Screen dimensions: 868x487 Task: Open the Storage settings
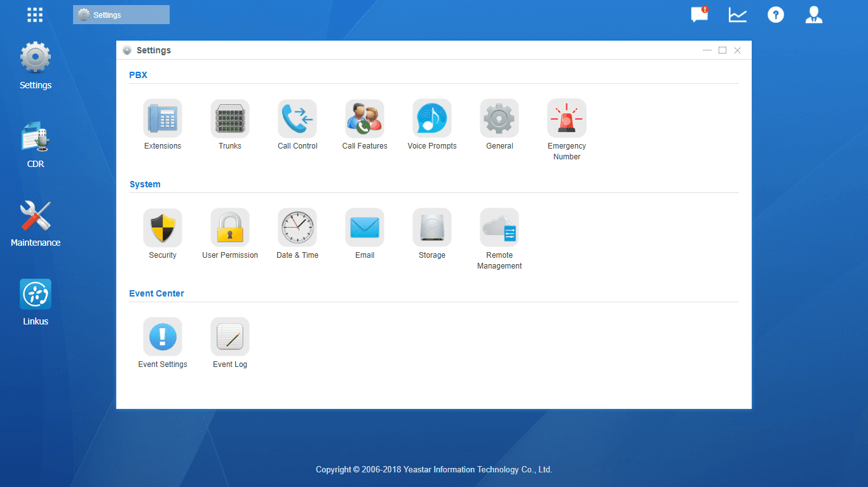pyautogui.click(x=432, y=234)
